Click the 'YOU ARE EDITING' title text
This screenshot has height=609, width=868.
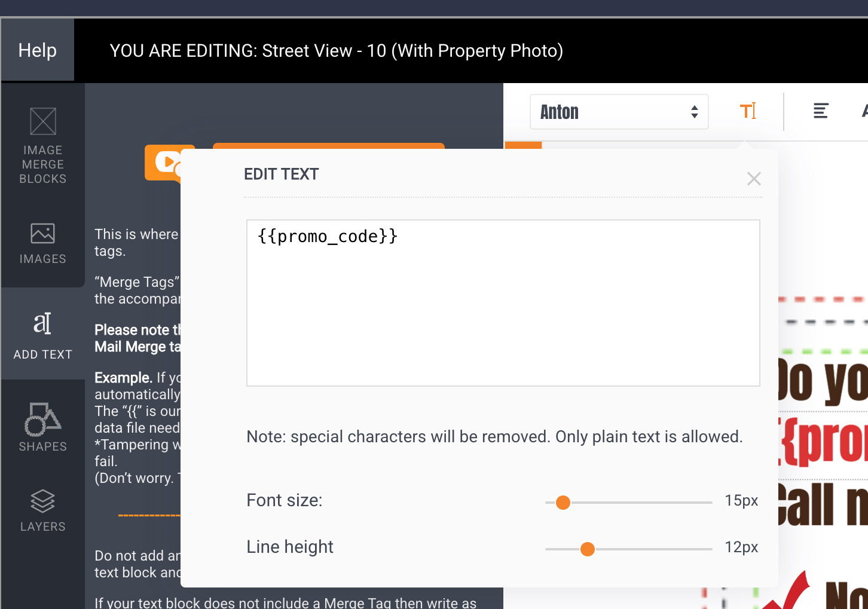(336, 51)
